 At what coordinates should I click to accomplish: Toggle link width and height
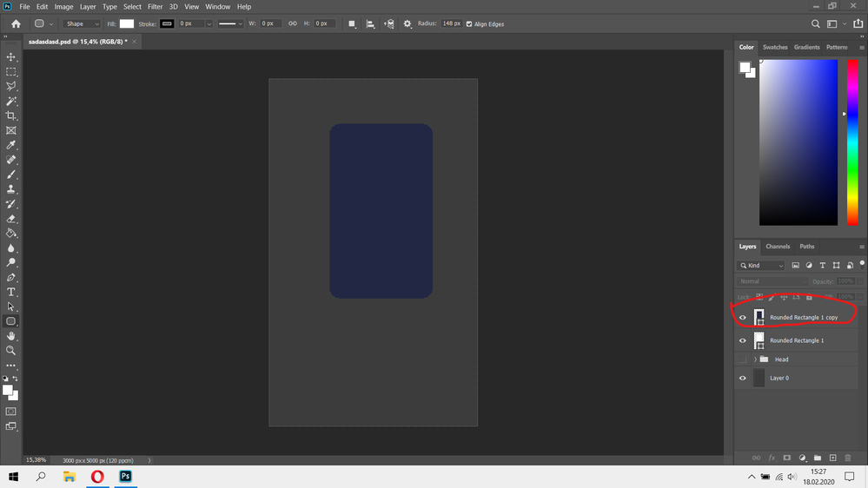pyautogui.click(x=292, y=23)
